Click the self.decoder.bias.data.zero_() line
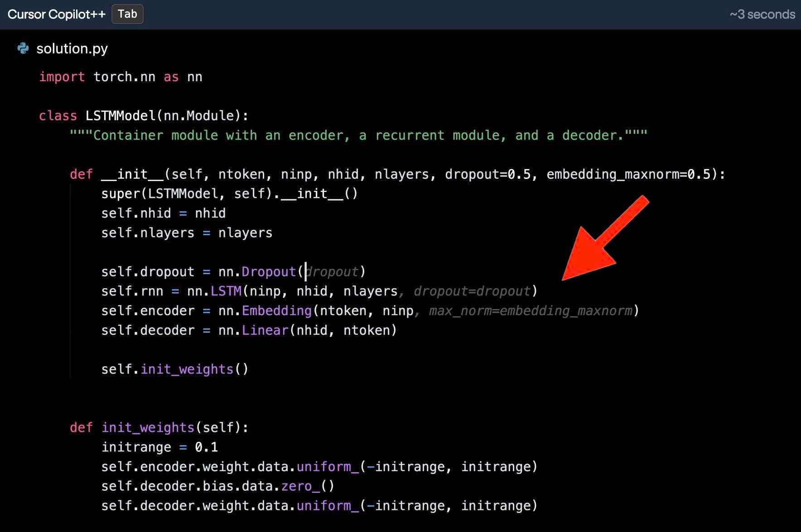Image resolution: width=801 pixels, height=532 pixels. click(x=218, y=486)
